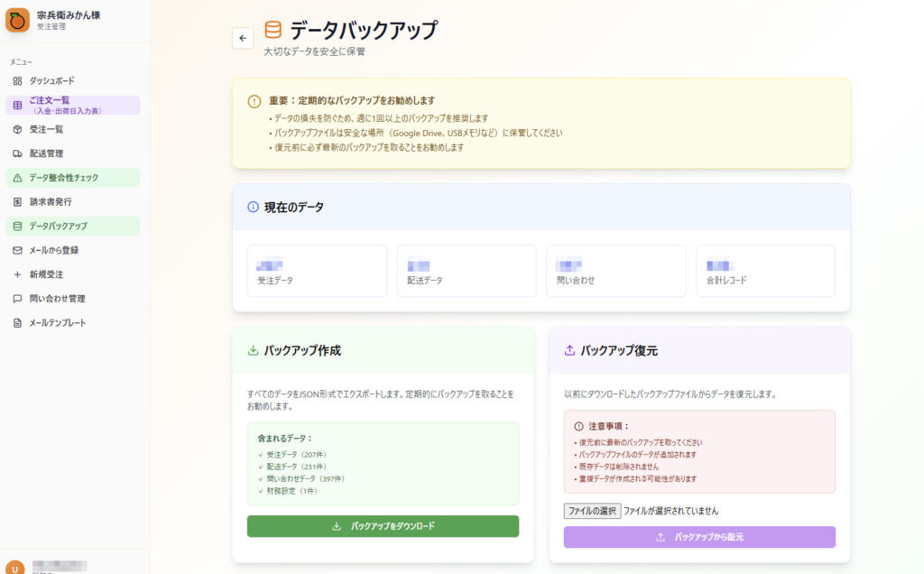
Task: Click the バックアップをダウンロード button
Action: [x=383, y=526]
